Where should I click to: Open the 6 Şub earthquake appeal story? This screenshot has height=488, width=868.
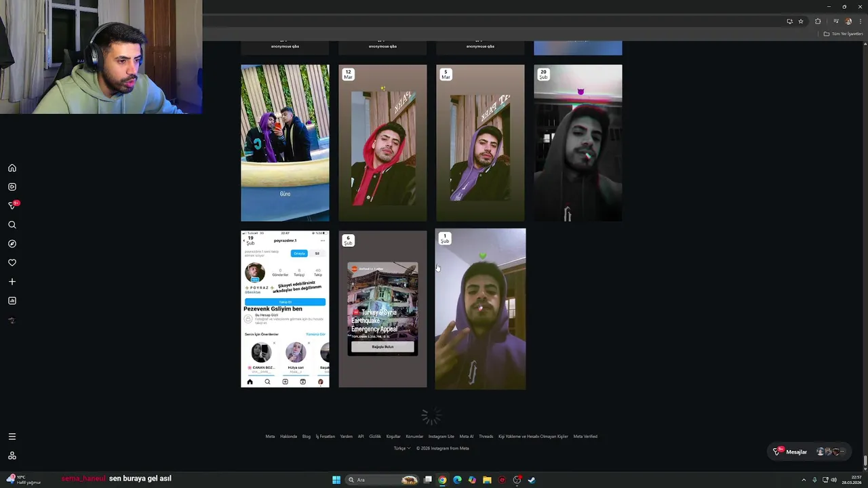(383, 309)
